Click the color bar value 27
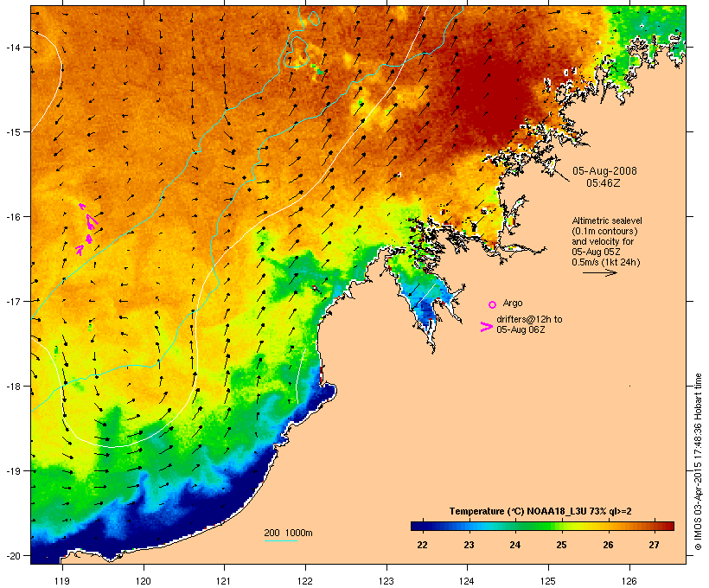709x588 pixels. coord(654,545)
